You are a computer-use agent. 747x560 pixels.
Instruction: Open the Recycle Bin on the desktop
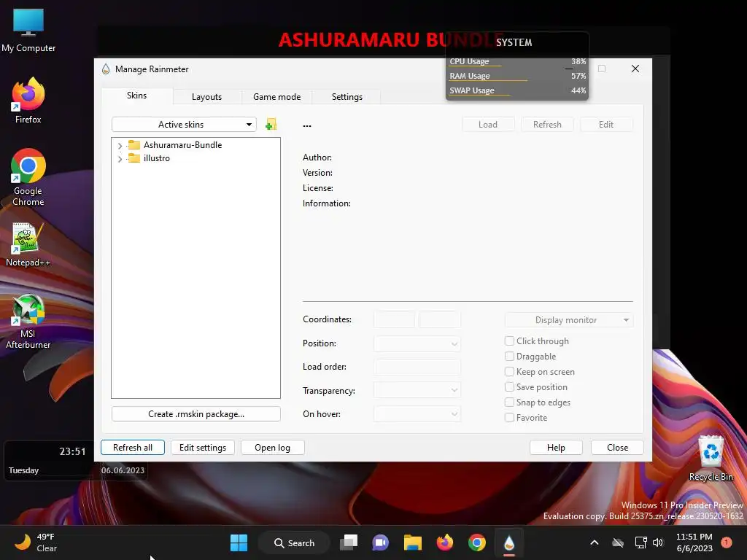[x=711, y=459]
